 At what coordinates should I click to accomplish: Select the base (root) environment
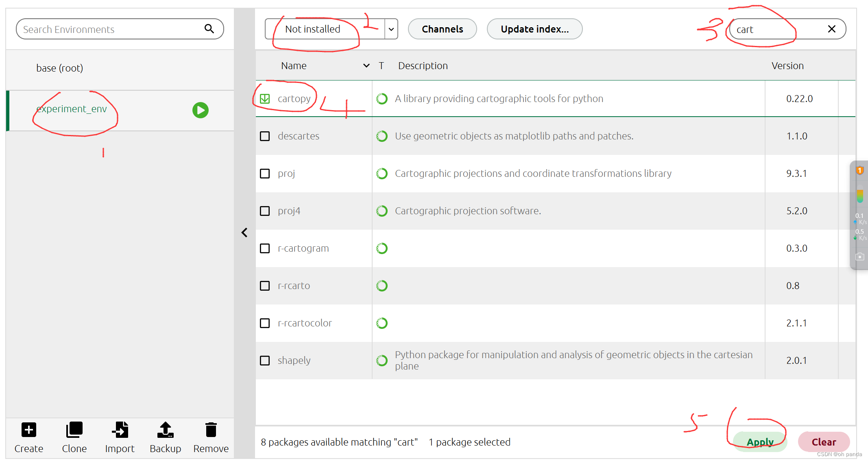point(60,68)
